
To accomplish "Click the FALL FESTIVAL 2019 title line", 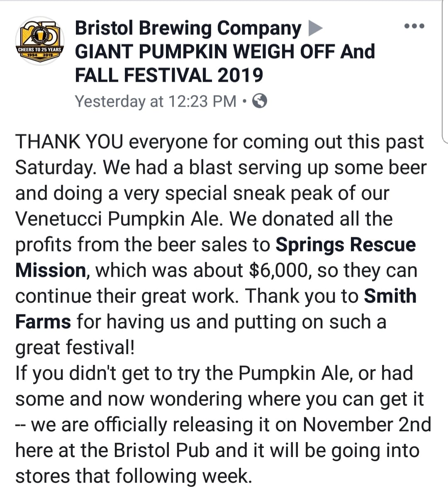I will (168, 76).
